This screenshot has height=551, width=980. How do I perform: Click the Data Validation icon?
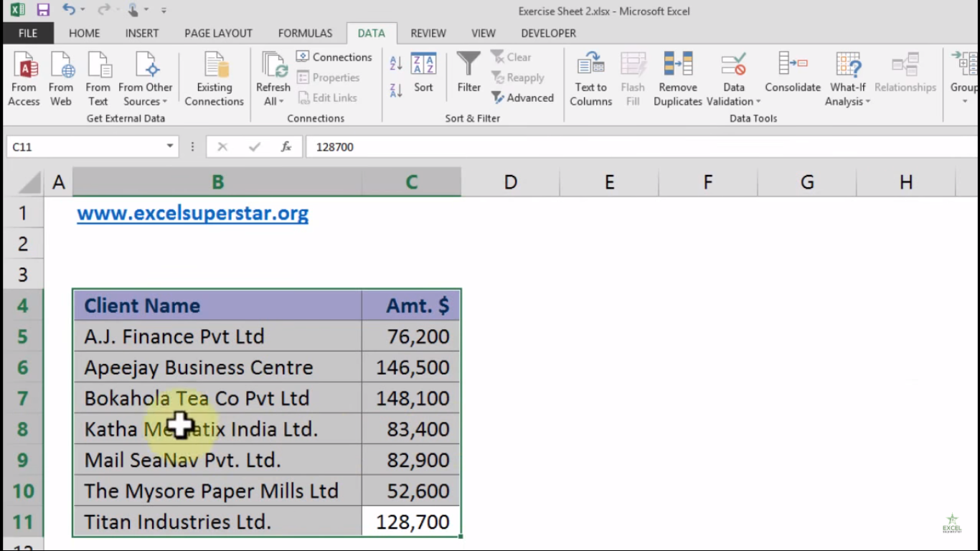click(x=733, y=65)
